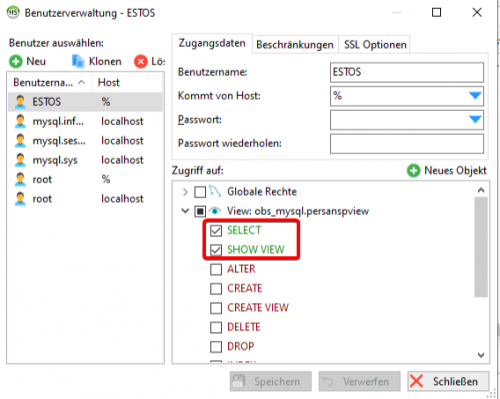The height and width of the screenshot is (399, 500).
Task: Enable the ALTER privilege checkbox
Action: pyautogui.click(x=216, y=269)
